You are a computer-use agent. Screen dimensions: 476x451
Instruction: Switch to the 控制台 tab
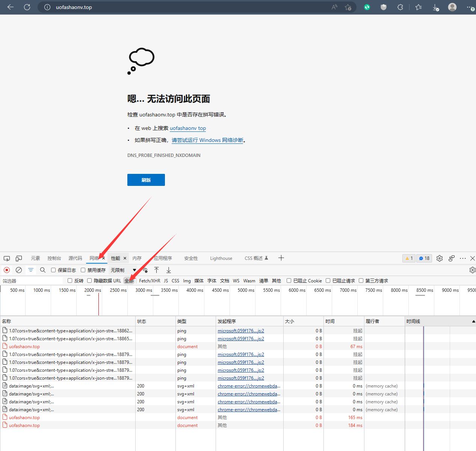coord(54,258)
